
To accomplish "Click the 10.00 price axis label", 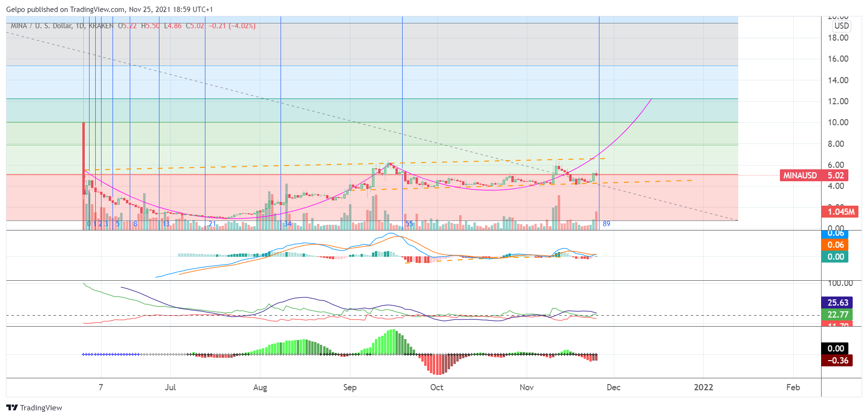I will point(838,122).
